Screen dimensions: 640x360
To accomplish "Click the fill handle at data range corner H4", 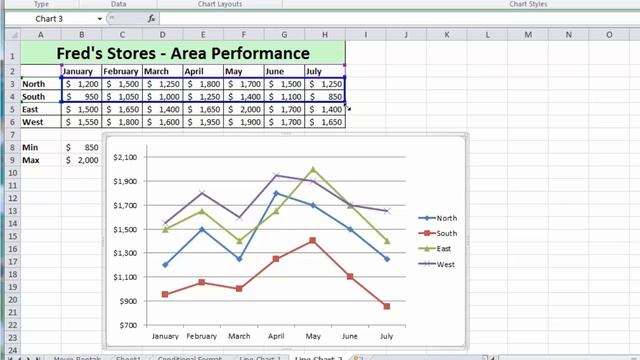I will point(345,102).
